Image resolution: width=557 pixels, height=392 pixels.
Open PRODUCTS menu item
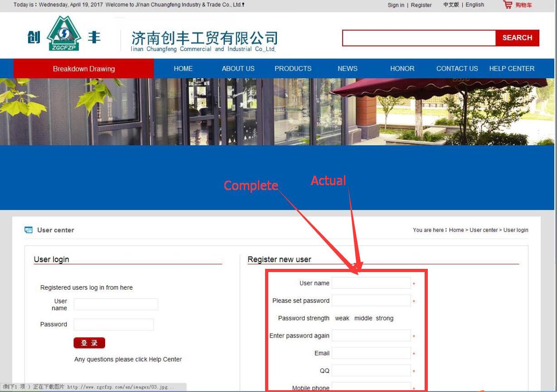(293, 69)
